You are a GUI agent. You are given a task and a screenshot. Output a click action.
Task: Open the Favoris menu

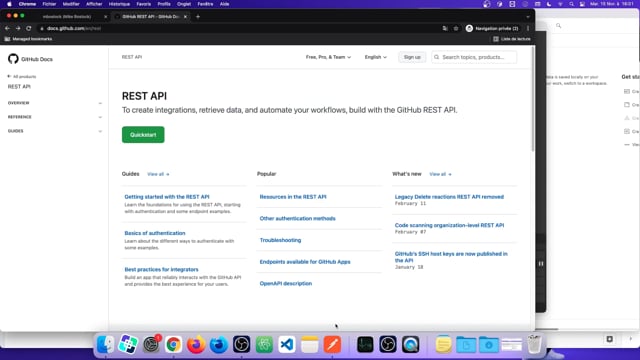pos(143,4)
